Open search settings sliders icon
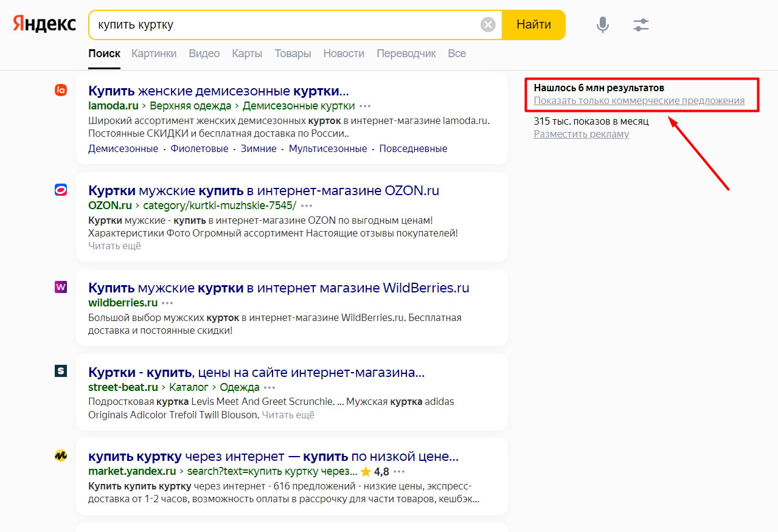This screenshot has height=532, width=778. [x=641, y=25]
